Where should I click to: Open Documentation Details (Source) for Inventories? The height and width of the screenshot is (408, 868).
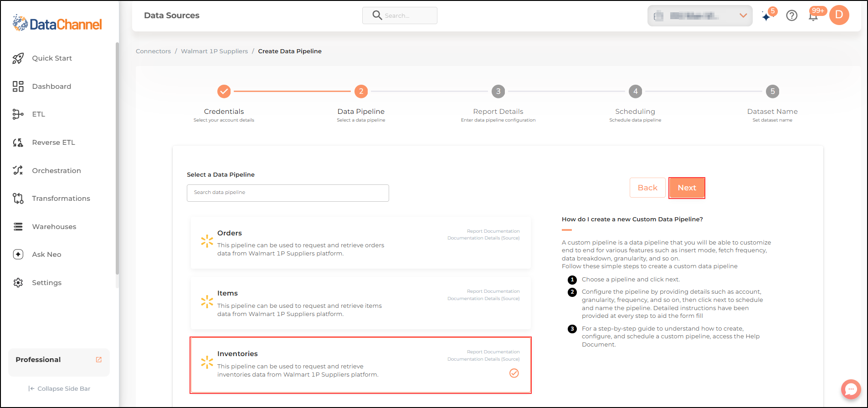click(x=483, y=359)
